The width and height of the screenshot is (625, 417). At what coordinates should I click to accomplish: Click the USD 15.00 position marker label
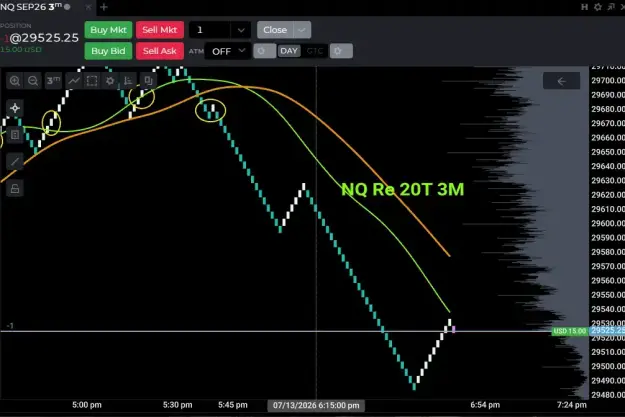(570, 331)
